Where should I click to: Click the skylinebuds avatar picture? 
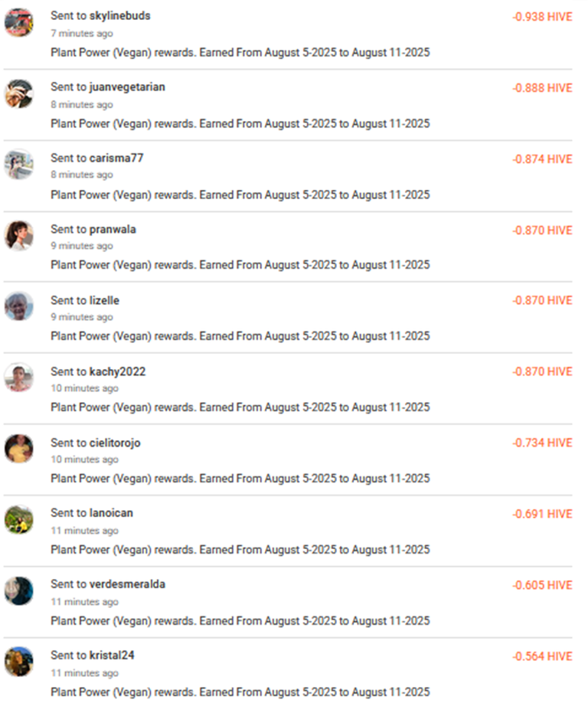(x=19, y=22)
